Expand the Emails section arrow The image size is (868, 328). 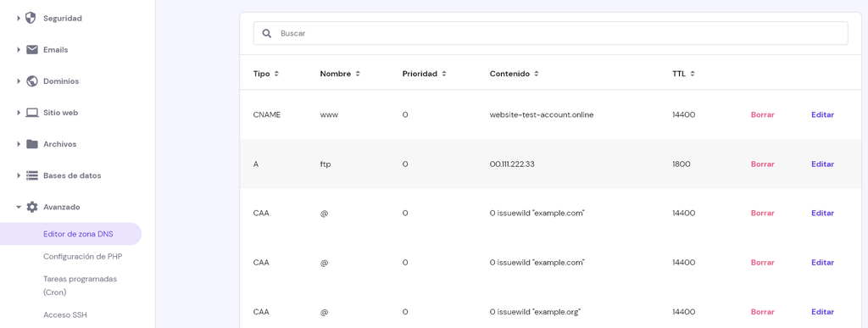click(x=19, y=50)
